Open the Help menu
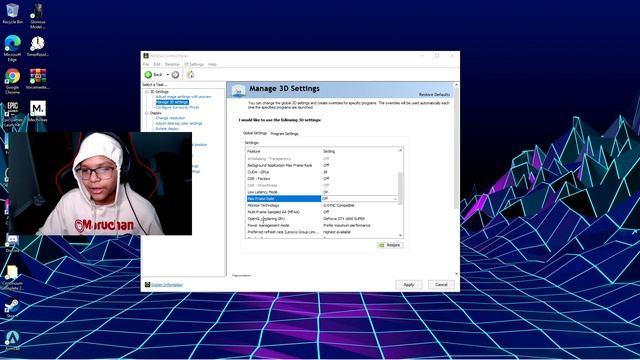The height and width of the screenshot is (360, 640). [x=212, y=64]
